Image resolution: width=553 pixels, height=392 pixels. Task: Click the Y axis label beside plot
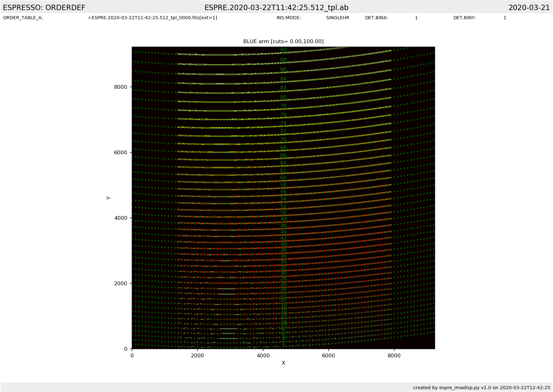tap(108, 198)
